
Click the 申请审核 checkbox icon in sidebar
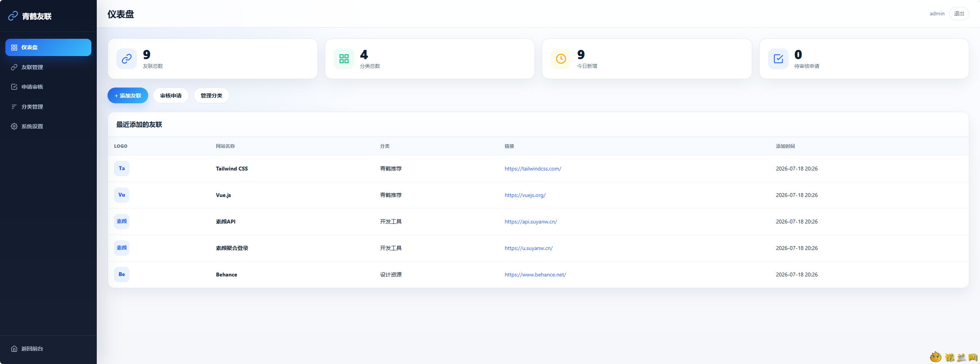(14, 87)
